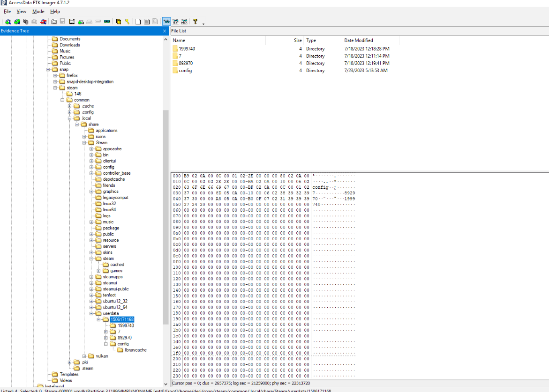Click the blank page toolbar icon
This screenshot has width=549, height=392.
[x=138, y=22]
